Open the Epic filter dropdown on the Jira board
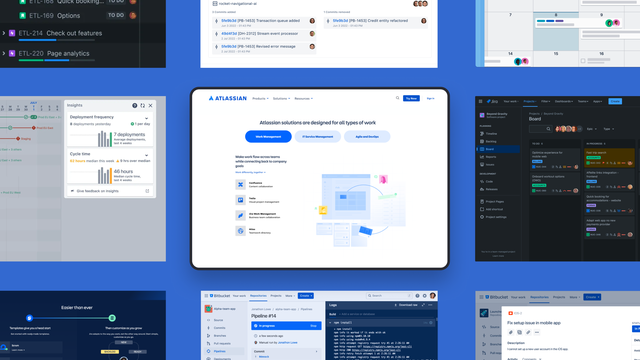Screen dimensions: 640x360 tap(591, 129)
